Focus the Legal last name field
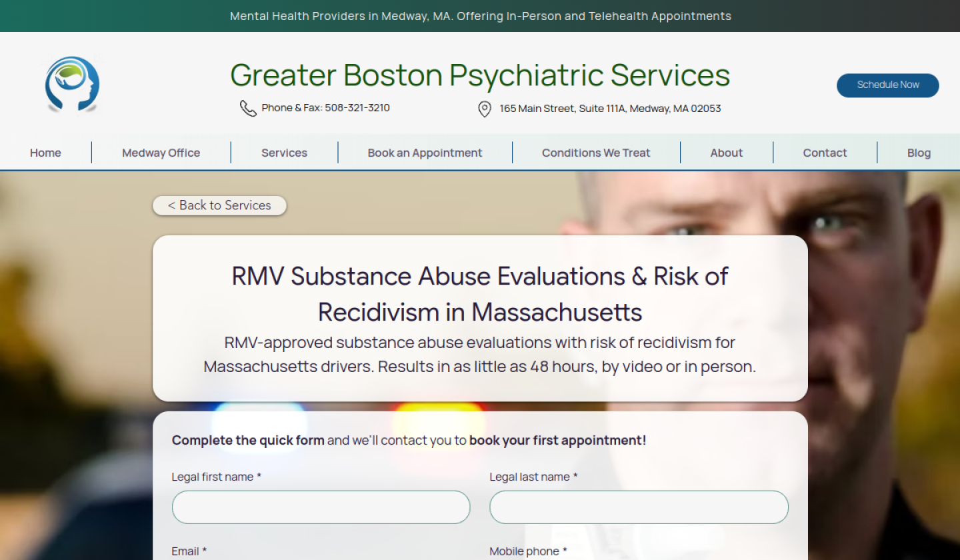This screenshot has height=560, width=960. pos(639,507)
